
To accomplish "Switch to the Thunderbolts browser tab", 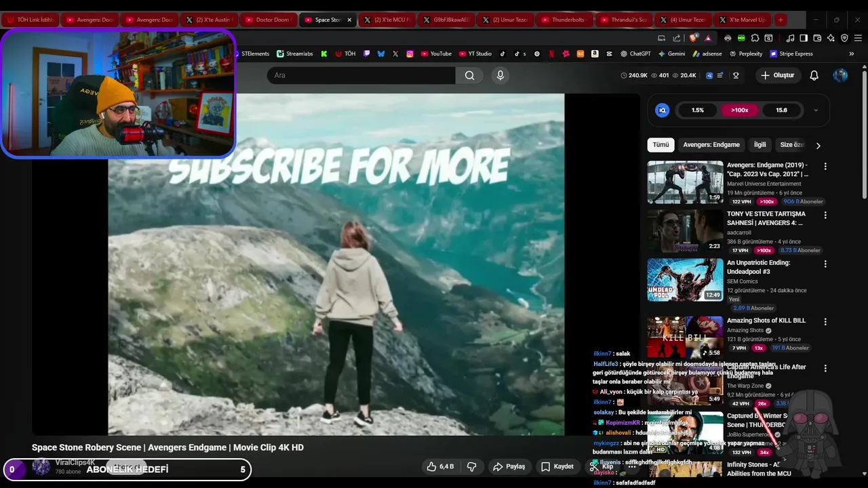I will [563, 20].
